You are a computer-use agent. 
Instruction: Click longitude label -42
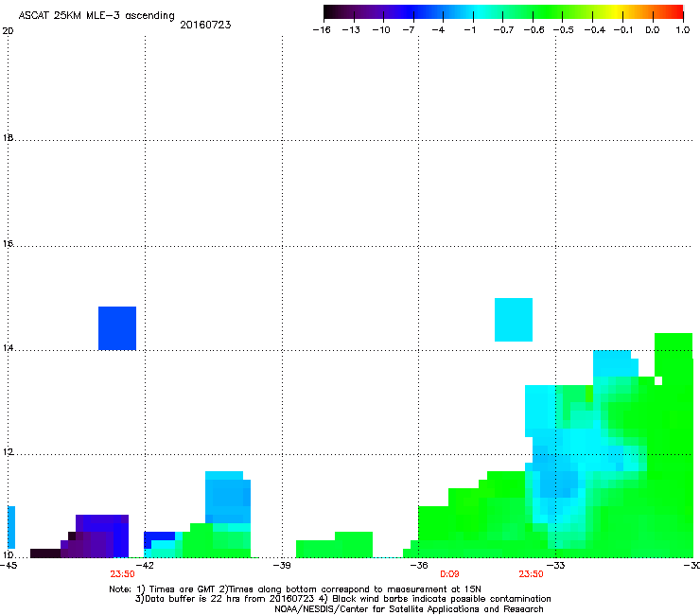tap(145, 566)
